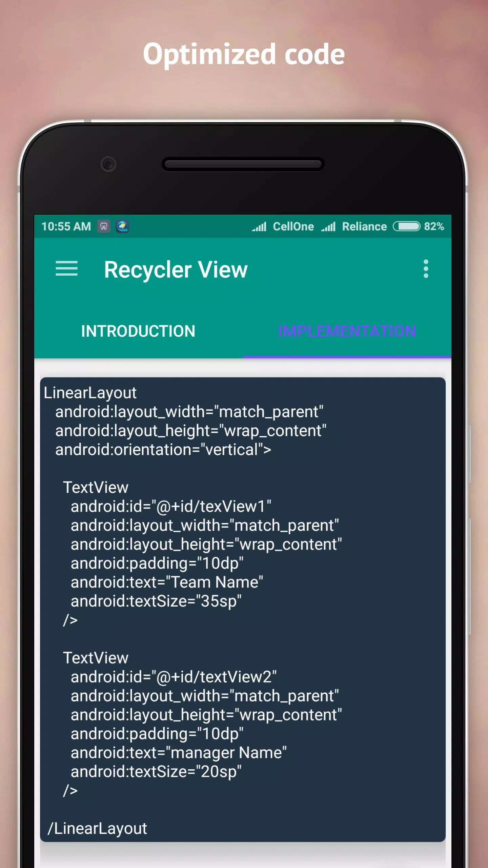Tap the CellOne signal strength icon
Viewport: 488px width, 868px height.
coord(259,226)
